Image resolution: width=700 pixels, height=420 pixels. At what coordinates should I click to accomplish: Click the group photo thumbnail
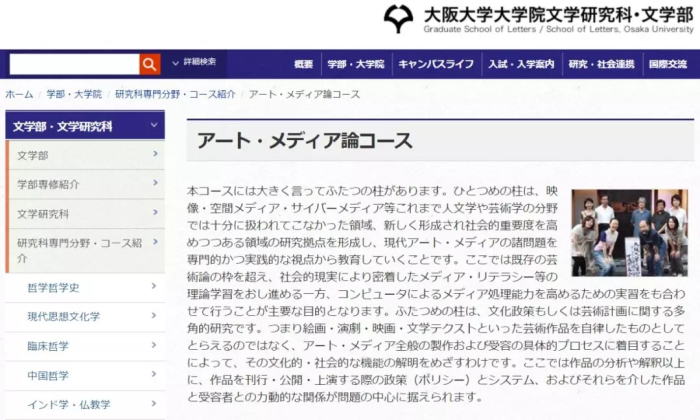629,233
